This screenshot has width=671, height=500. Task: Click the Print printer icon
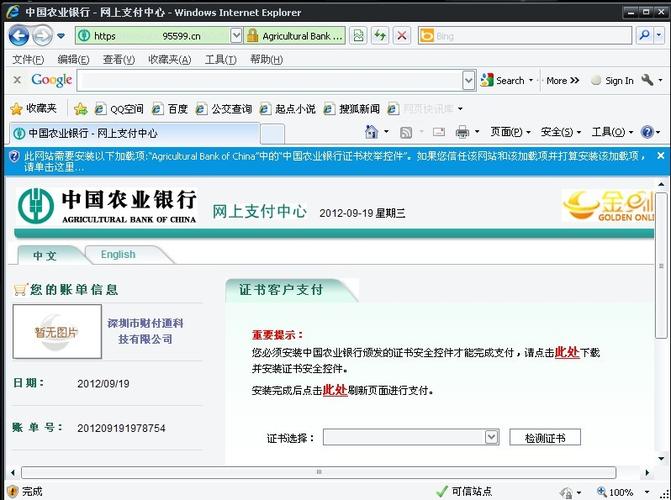point(462,132)
